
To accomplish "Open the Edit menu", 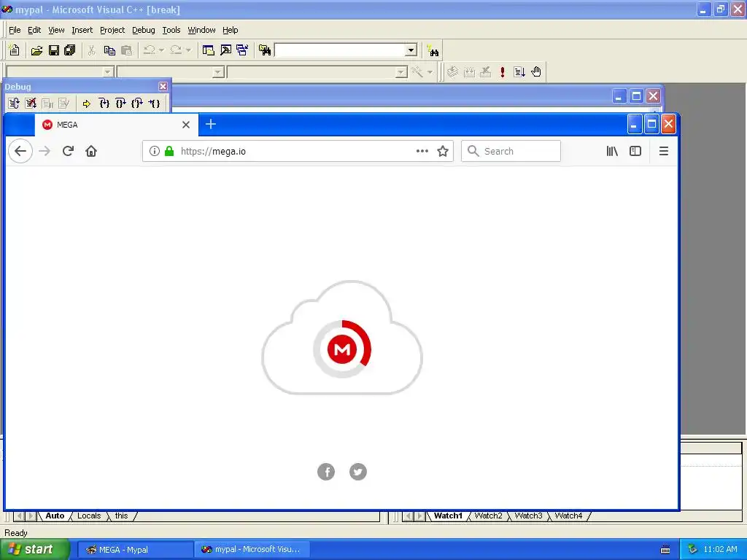I will [x=34, y=30].
